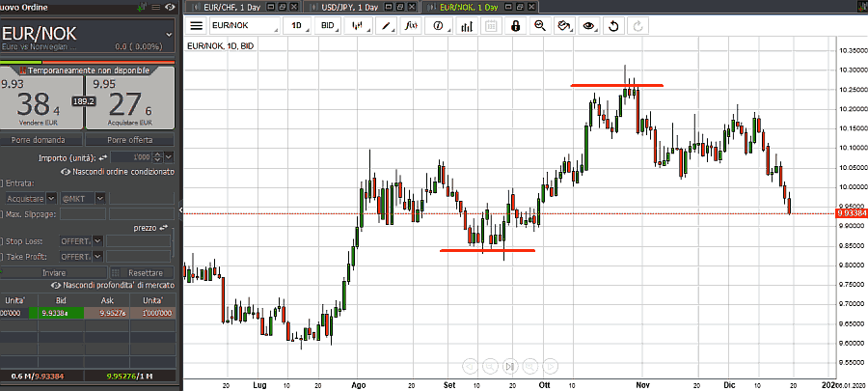
Task: Enable the Stop Loss checkbox
Action: 4,240
